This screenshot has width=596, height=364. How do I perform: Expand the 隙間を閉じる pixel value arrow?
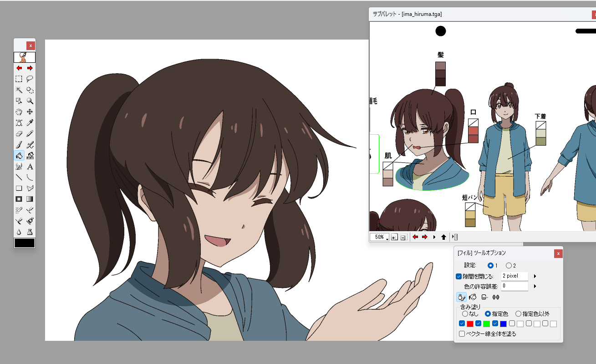coord(535,276)
